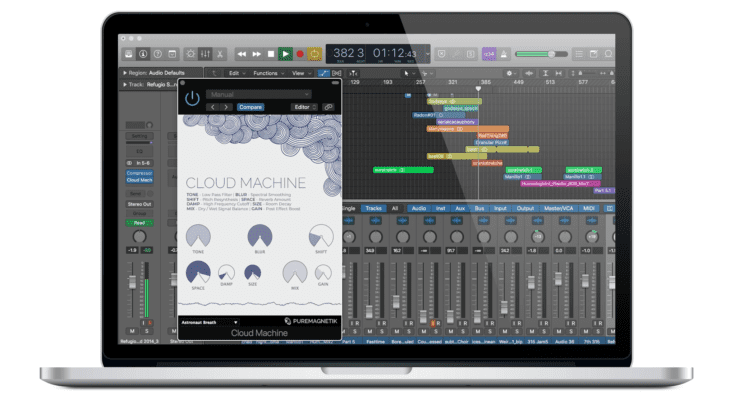
Task: Click the Stop transport button
Action: tap(271, 53)
